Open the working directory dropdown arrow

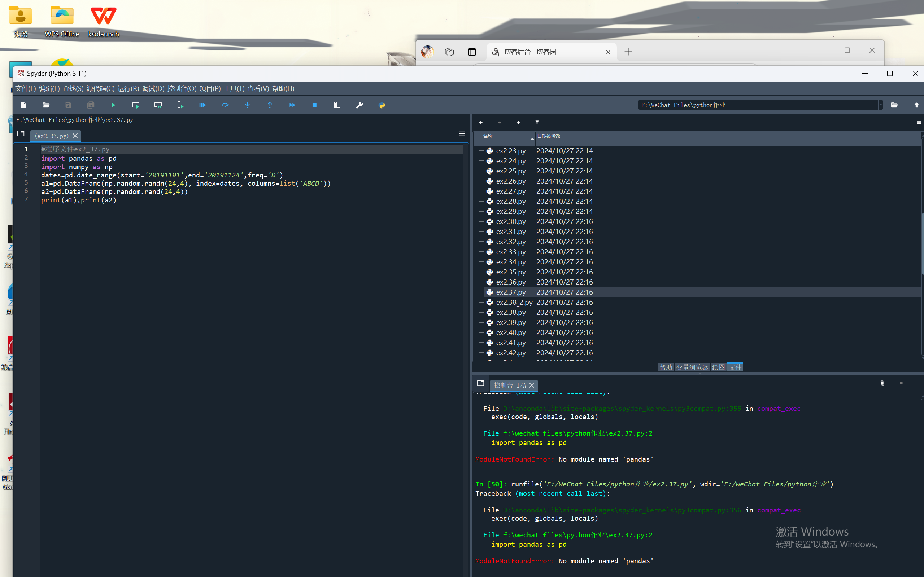[880, 105]
